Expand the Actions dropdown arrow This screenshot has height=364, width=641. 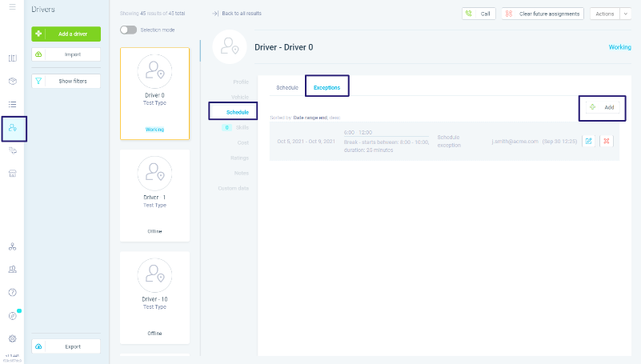tap(626, 14)
